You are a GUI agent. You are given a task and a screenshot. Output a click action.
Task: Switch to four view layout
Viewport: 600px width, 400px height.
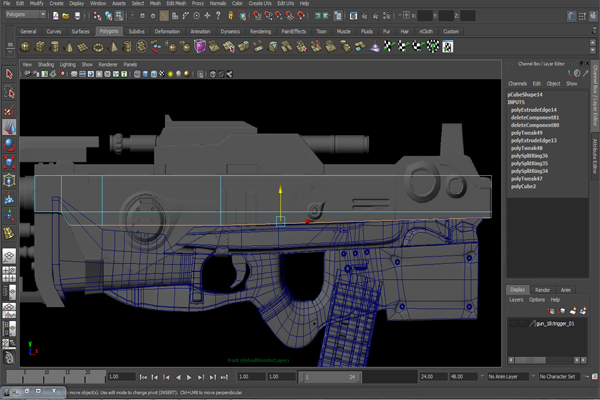coord(9,274)
